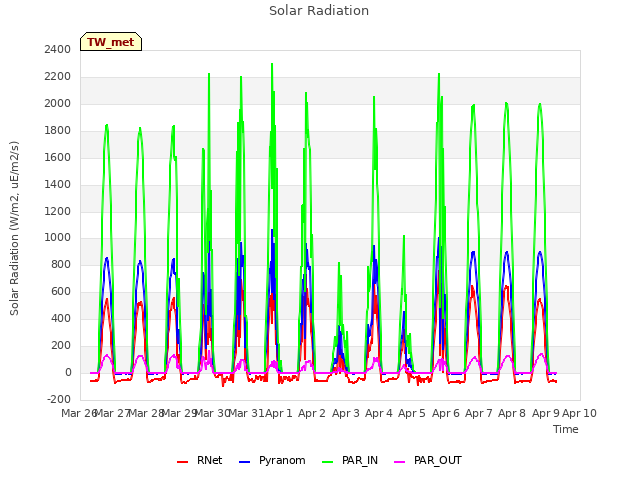Screen dimensions: 640x480
Task: Click the Apr 1 x-axis tick label
Action: point(279,413)
